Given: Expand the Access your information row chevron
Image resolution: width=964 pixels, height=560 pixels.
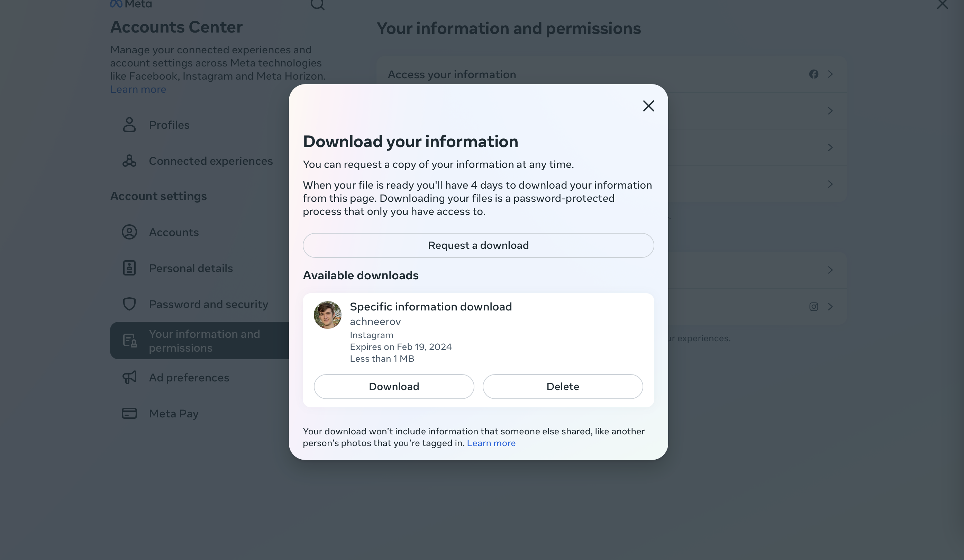Looking at the screenshot, I should pos(830,74).
